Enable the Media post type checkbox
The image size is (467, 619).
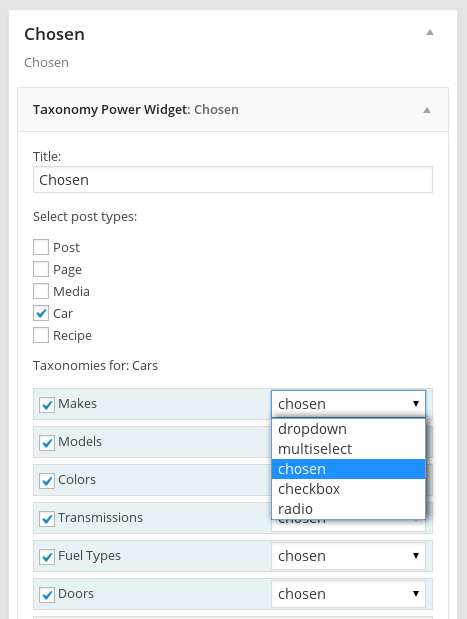click(41, 291)
